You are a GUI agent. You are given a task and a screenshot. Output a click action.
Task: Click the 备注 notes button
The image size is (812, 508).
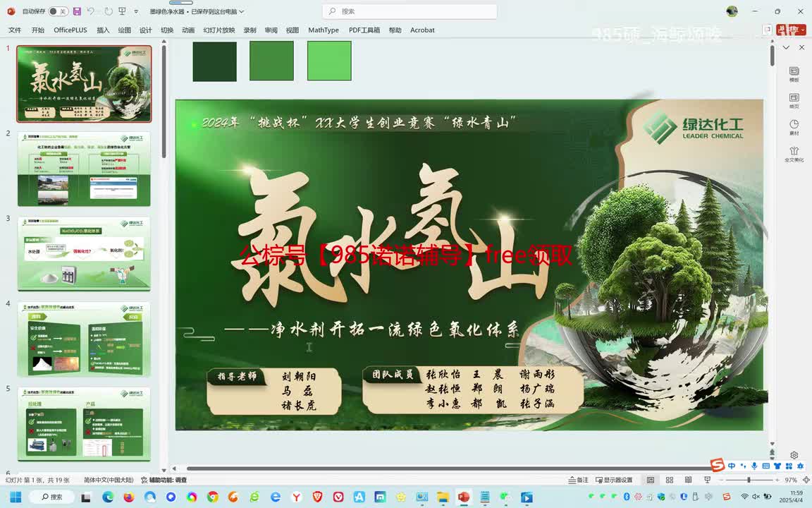click(579, 480)
